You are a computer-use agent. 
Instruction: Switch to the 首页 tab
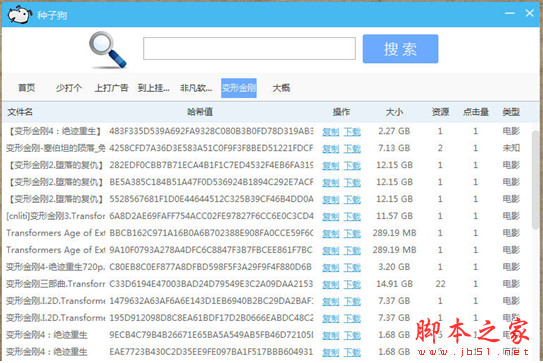pos(27,88)
